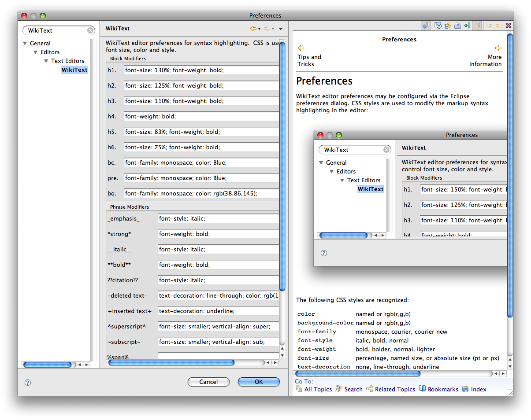Click the preferences tree horizontal scrollbar
The height and width of the screenshot is (420, 531).
[56, 365]
